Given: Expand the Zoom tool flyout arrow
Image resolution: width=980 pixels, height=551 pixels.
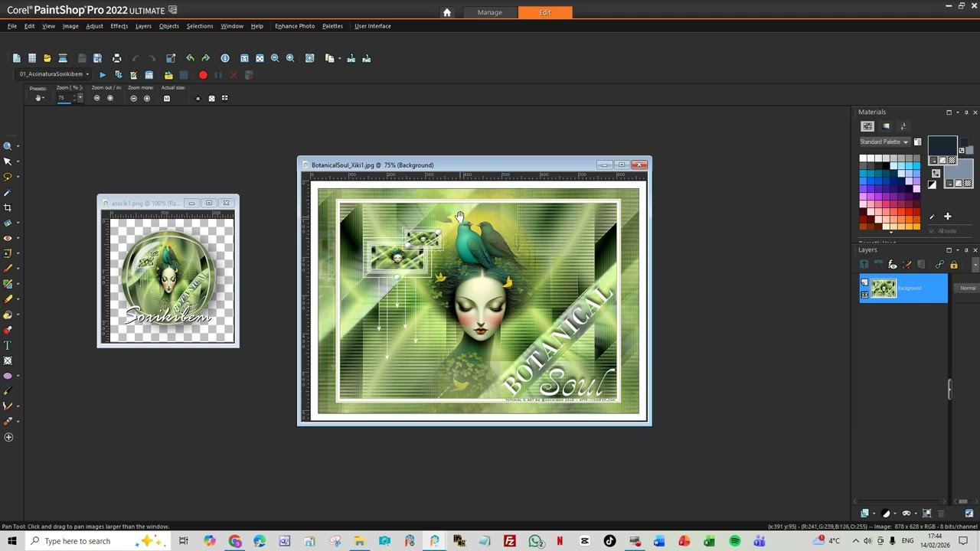Looking at the screenshot, I should pos(18,146).
